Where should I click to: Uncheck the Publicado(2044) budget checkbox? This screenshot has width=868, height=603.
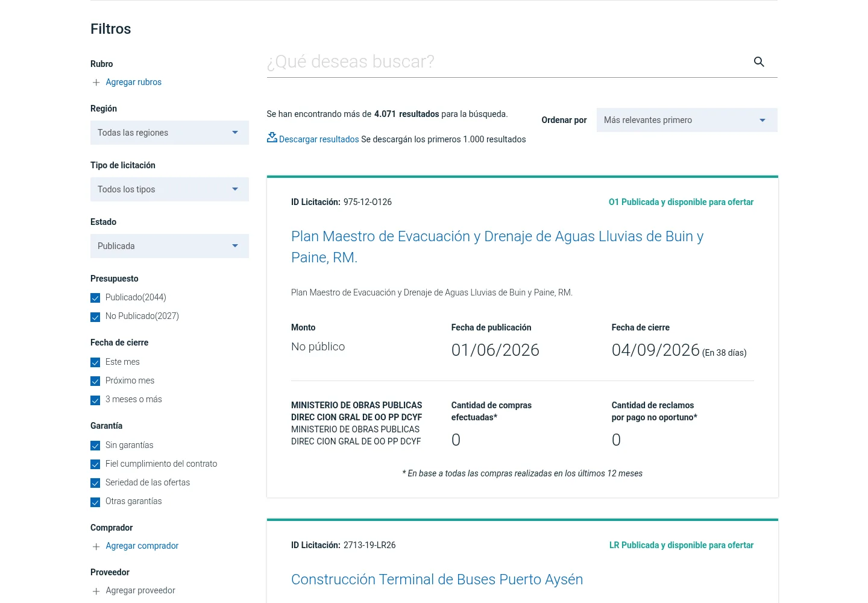coord(95,298)
